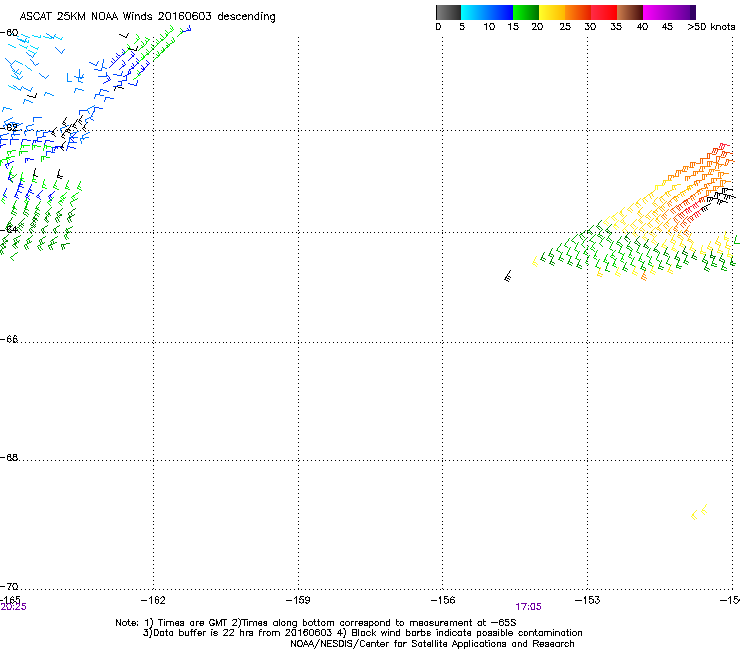This screenshot has width=740, height=650.
Task: Click the purple 20:25 pass time label
Action: click(13, 607)
